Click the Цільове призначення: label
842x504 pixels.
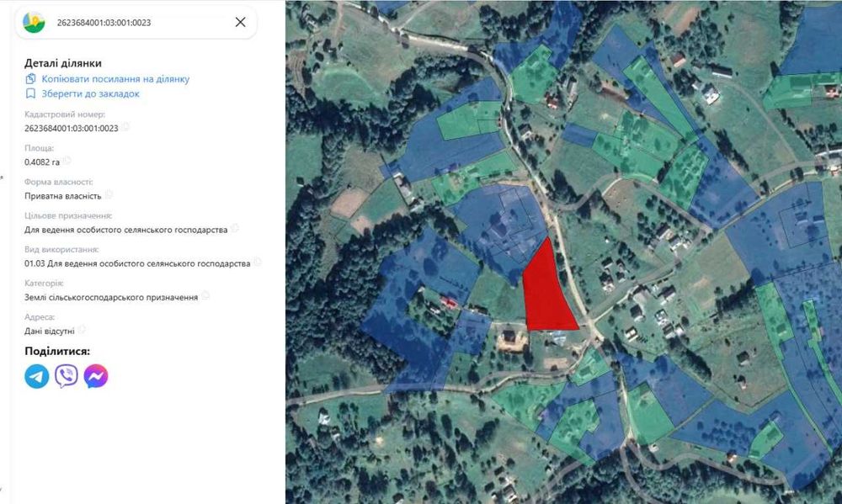pyautogui.click(x=68, y=215)
